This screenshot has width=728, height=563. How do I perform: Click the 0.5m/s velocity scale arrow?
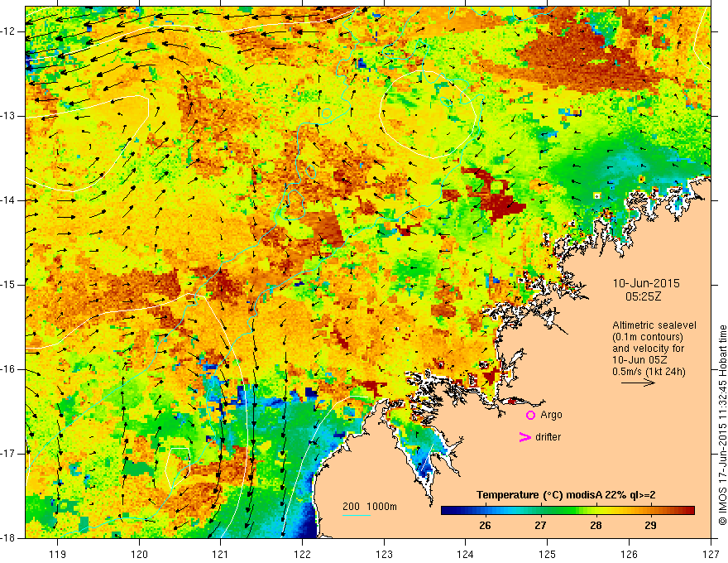(x=638, y=383)
